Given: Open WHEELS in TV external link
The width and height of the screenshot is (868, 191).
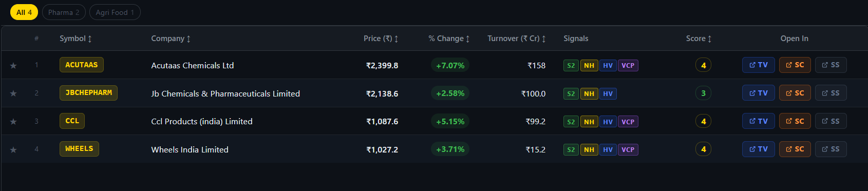Looking at the screenshot, I should [x=758, y=149].
